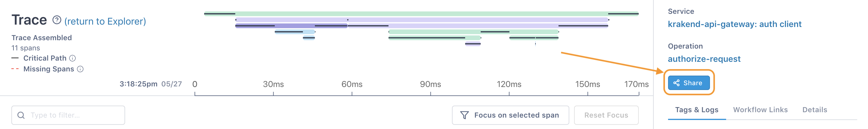Click into the Type to filter field
This screenshot has width=868, height=129.
click(68, 115)
